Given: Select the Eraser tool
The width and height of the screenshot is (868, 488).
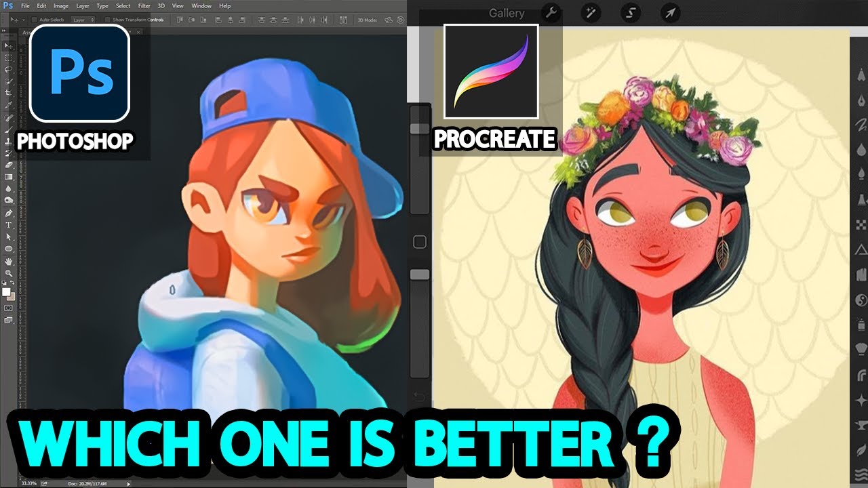Looking at the screenshot, I should pos(9,165).
